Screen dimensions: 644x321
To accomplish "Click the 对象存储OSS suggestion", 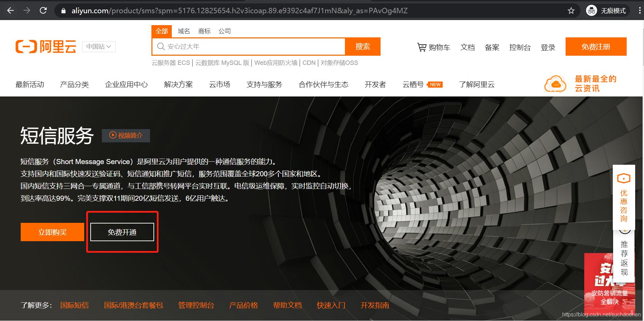I will 339,63.
